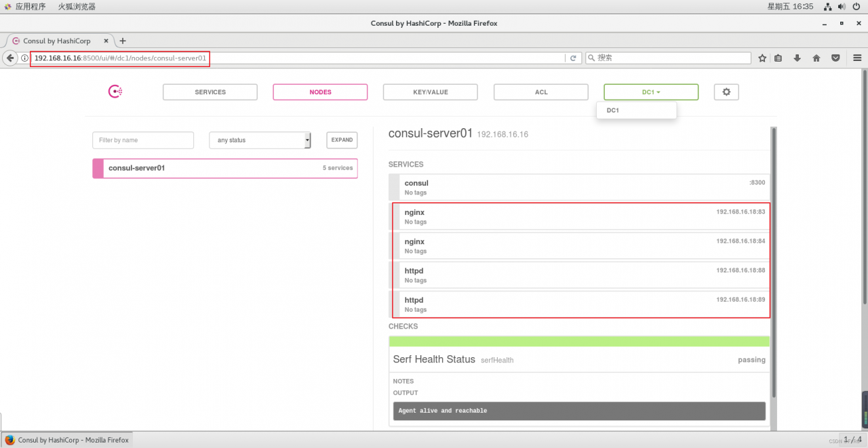Click the Agent alive and reachable output
868x448 pixels.
coord(579,411)
